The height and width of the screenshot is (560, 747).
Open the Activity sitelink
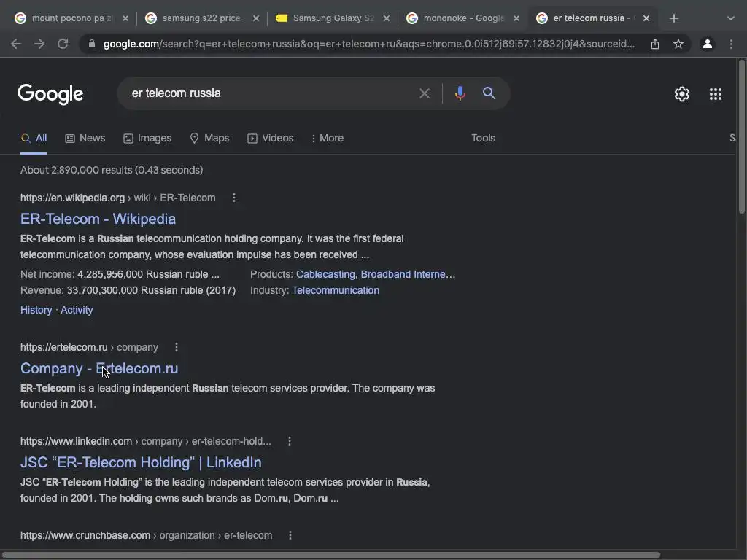click(x=77, y=310)
